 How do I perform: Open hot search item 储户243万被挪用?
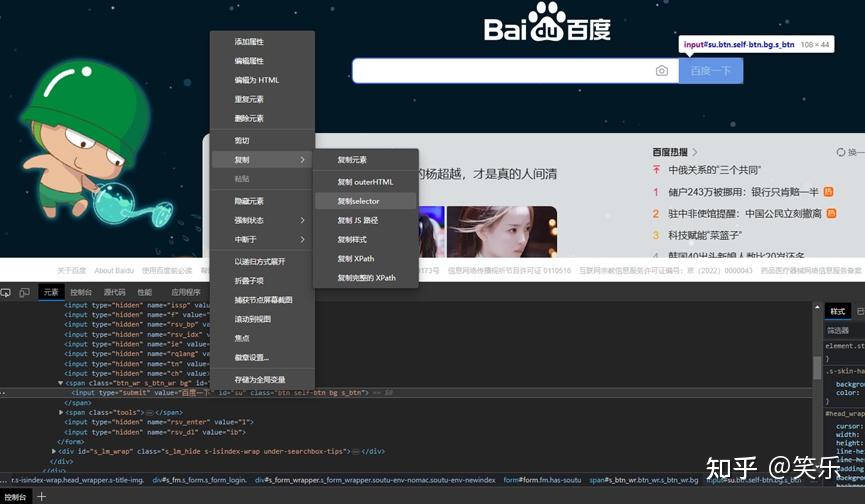click(x=743, y=191)
